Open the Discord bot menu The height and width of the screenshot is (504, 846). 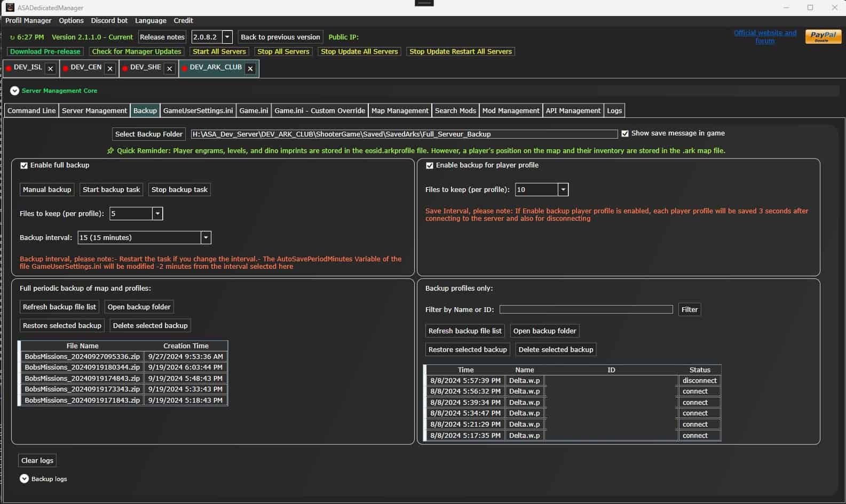coord(109,20)
